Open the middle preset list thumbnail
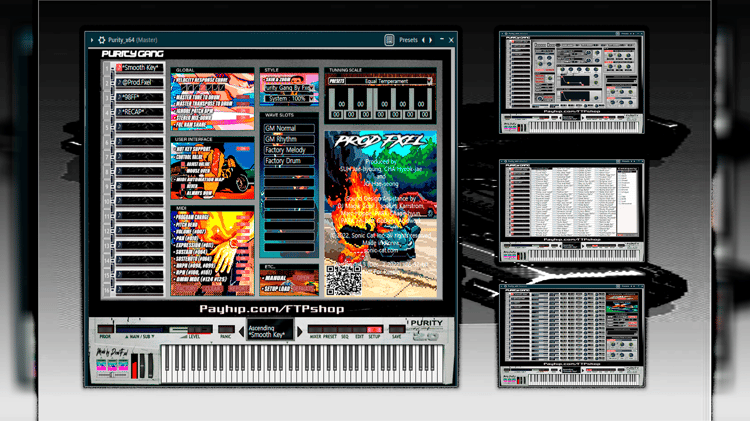750x421 pixels. click(x=572, y=211)
